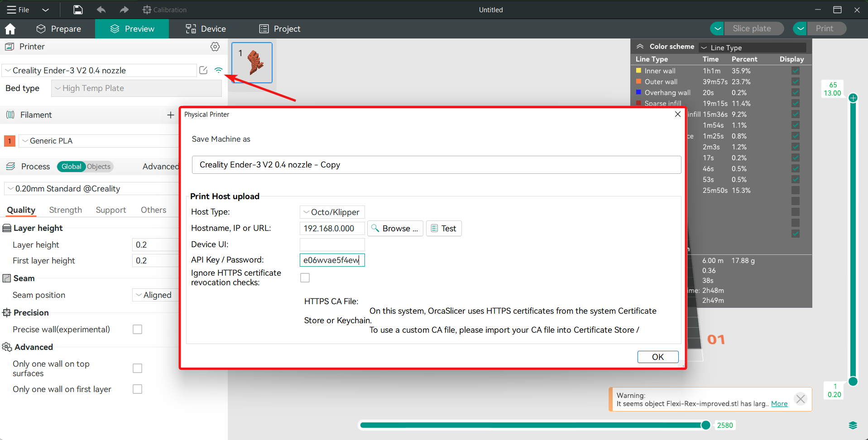The image size is (868, 440).
Task: Toggle Process to Objects
Action: (99, 167)
